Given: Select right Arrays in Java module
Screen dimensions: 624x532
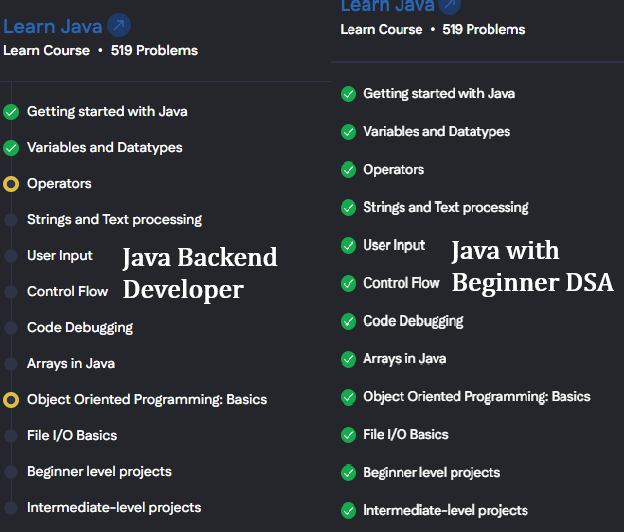Looking at the screenshot, I should (x=404, y=359).
